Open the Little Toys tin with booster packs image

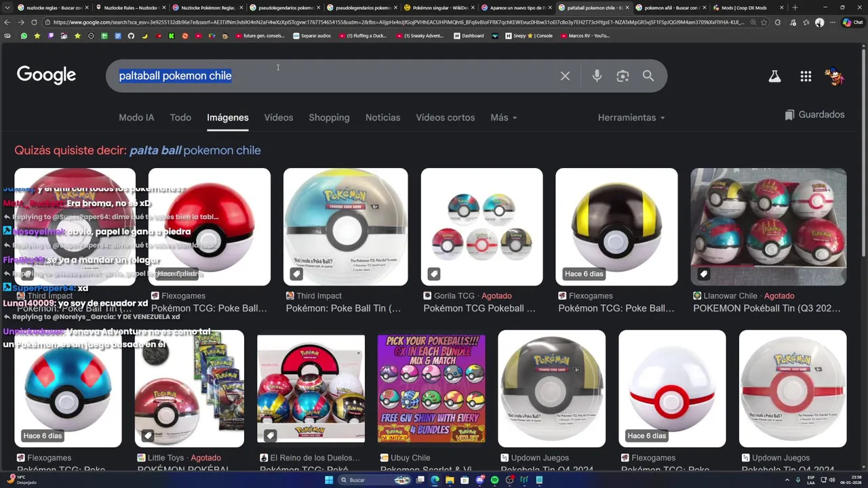pyautogui.click(x=189, y=388)
